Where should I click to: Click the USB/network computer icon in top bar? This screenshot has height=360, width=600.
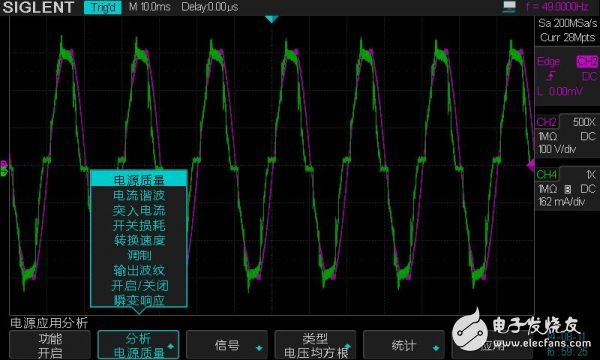click(x=509, y=7)
